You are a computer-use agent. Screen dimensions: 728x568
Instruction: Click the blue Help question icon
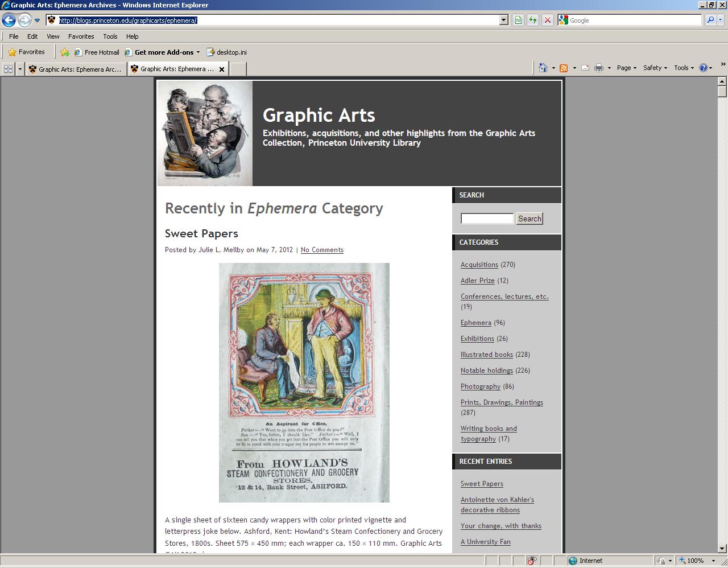click(x=704, y=68)
